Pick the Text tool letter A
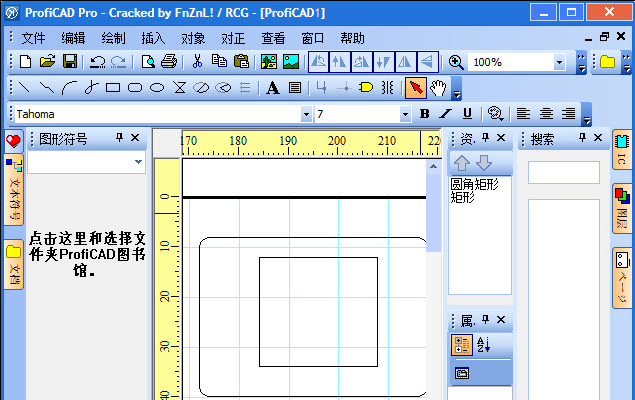The width and height of the screenshot is (635, 400). 272,88
